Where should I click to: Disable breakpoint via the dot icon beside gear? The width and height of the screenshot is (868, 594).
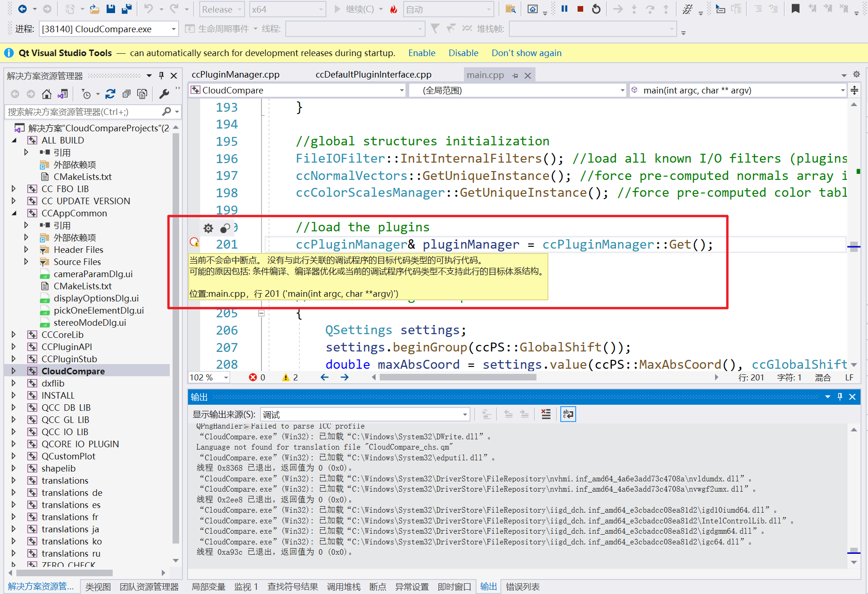[225, 228]
